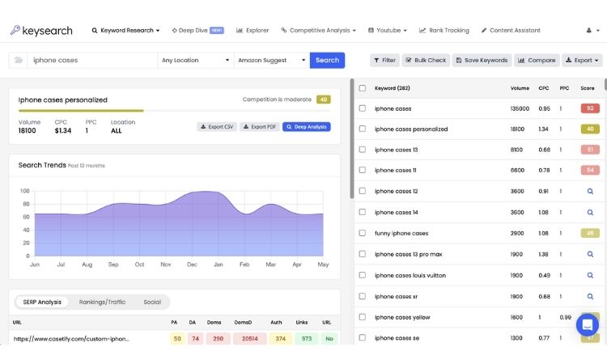This screenshot has height=364, width=607.
Task: Select keyword iphone cases se
Action: [397, 338]
